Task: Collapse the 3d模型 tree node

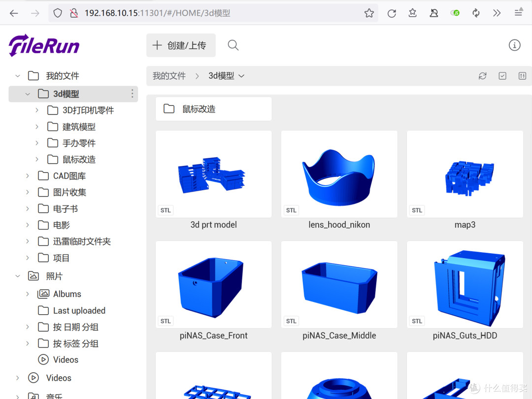Action: click(x=28, y=94)
